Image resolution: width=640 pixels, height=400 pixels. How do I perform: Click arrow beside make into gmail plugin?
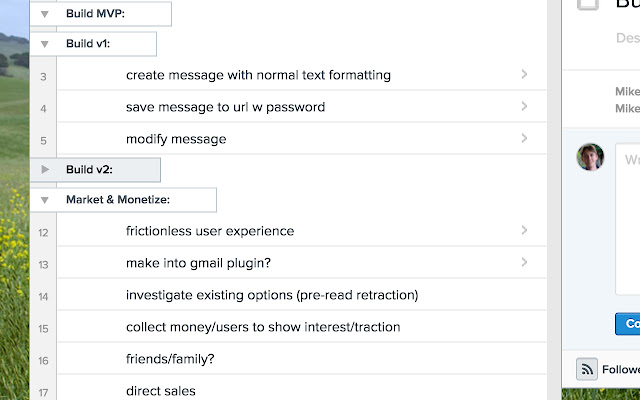pos(525,263)
